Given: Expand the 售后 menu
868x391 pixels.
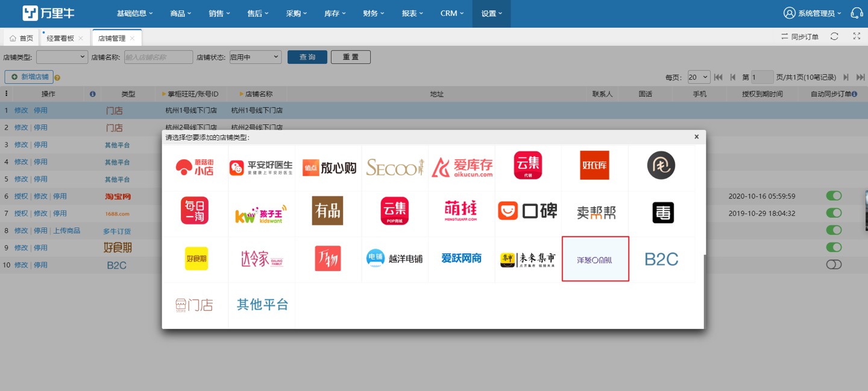Looking at the screenshot, I should pos(258,13).
